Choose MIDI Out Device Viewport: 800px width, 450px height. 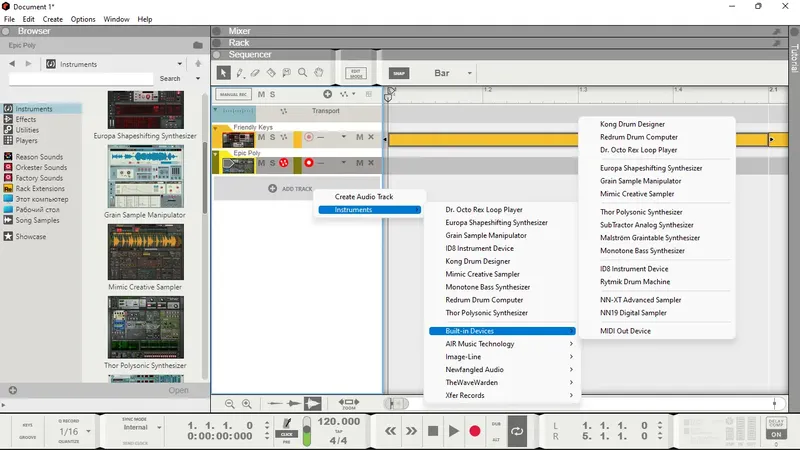[x=625, y=331]
